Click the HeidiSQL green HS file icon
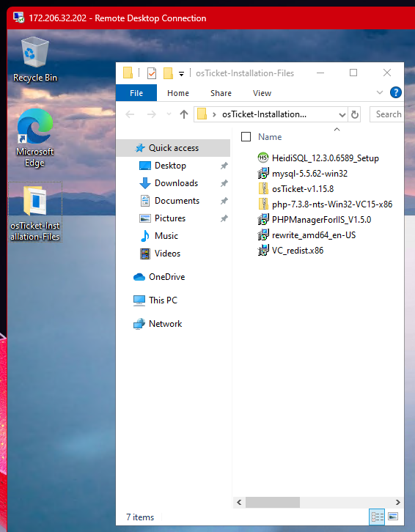The image size is (415, 532). (x=263, y=158)
